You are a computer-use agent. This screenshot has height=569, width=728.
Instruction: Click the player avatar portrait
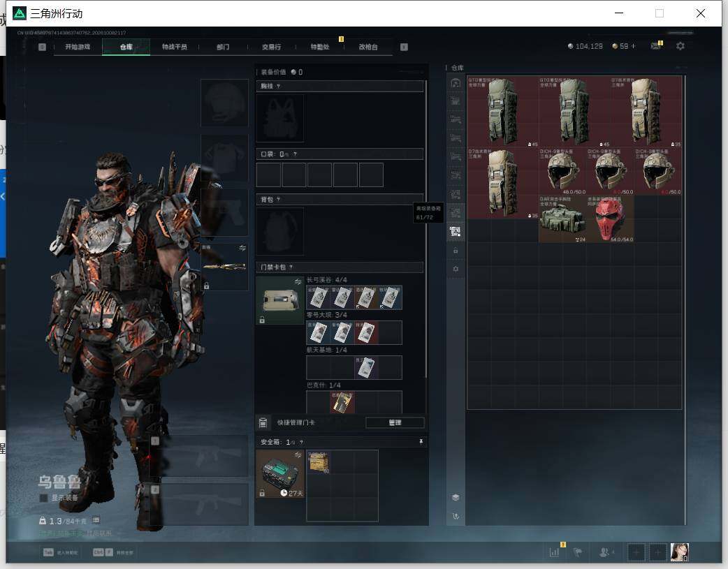click(680, 552)
